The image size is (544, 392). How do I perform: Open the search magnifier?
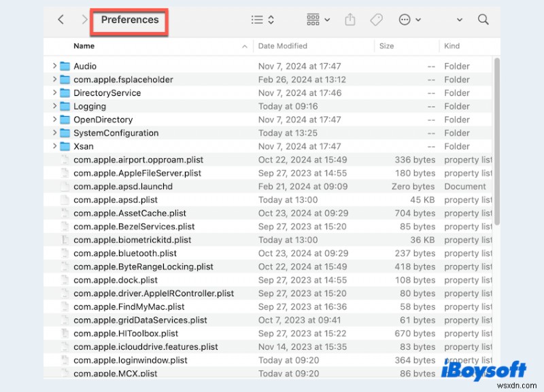(x=483, y=20)
